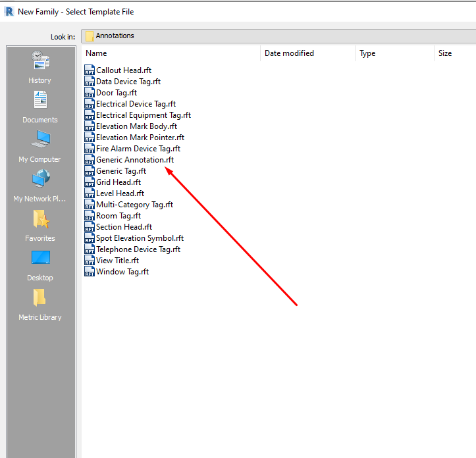The height and width of the screenshot is (458, 476).
Task: Click the RFT icon beside View Title.rft
Action: point(90,261)
